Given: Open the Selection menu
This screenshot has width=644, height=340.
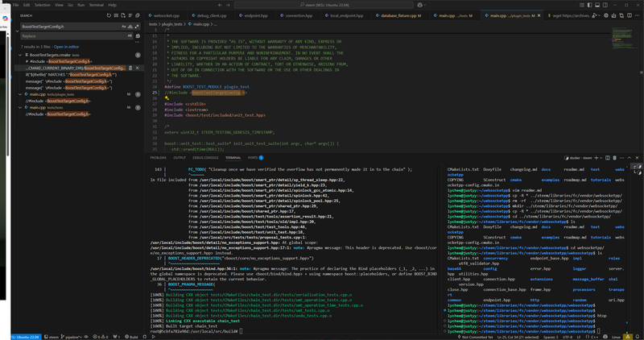Looking at the screenshot, I should (x=42, y=5).
